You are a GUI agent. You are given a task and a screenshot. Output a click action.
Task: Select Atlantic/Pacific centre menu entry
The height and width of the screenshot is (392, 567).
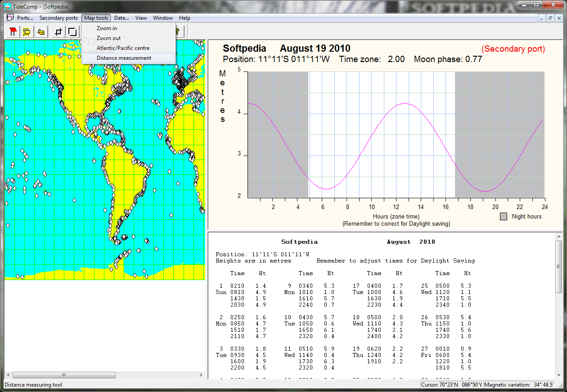128,48
